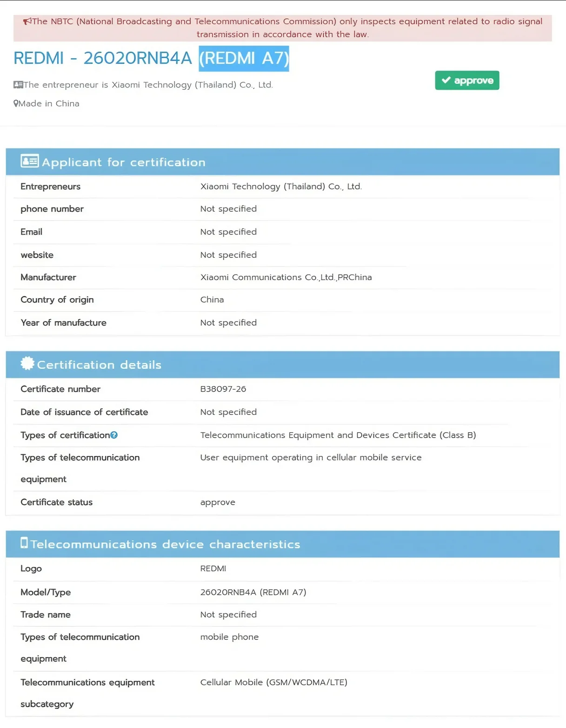The width and height of the screenshot is (566, 728).
Task: Open the help icon beside Types of certification
Action: (114, 435)
